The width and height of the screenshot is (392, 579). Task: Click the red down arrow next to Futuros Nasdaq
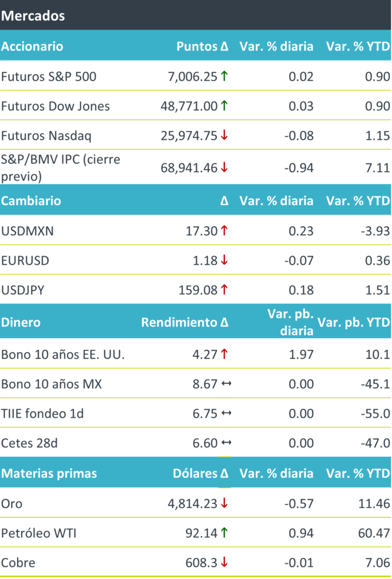[x=224, y=136]
